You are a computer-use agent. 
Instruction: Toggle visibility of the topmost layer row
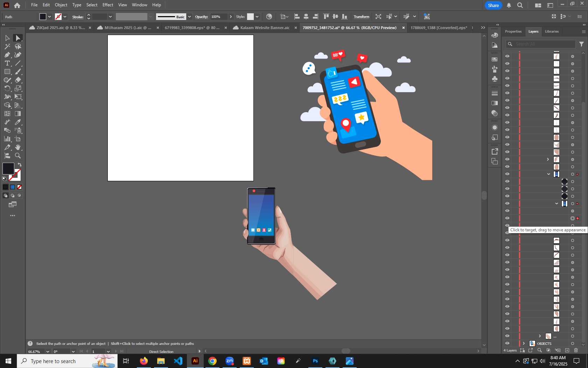(x=507, y=56)
